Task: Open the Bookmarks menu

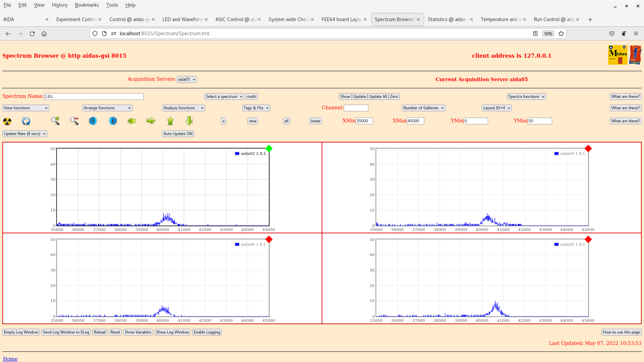Action: tap(87, 5)
